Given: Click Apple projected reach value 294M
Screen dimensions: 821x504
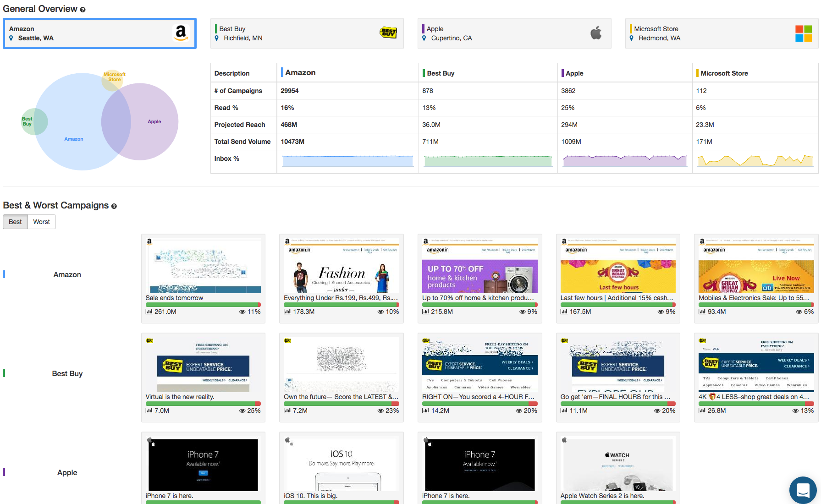Looking at the screenshot, I should (x=569, y=125).
